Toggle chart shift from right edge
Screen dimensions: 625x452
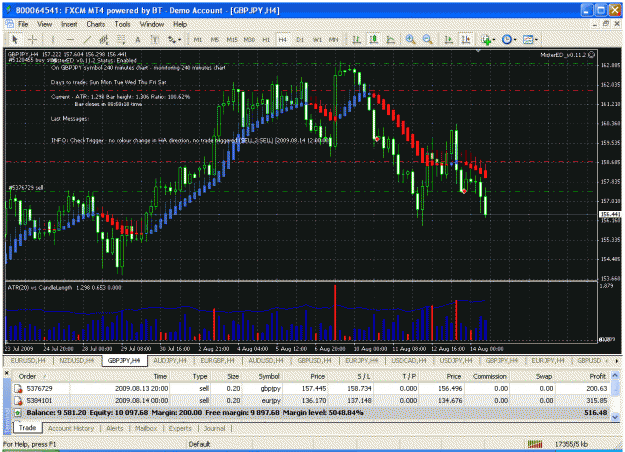[466, 39]
